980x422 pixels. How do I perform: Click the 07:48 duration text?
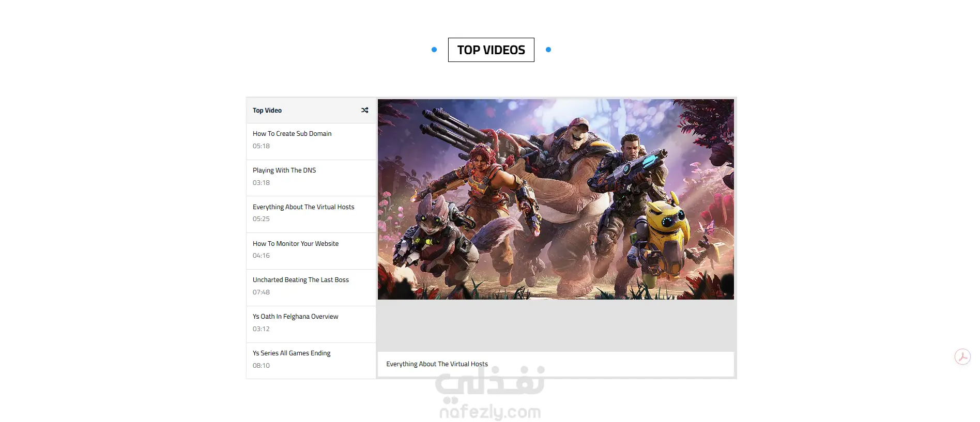click(261, 292)
